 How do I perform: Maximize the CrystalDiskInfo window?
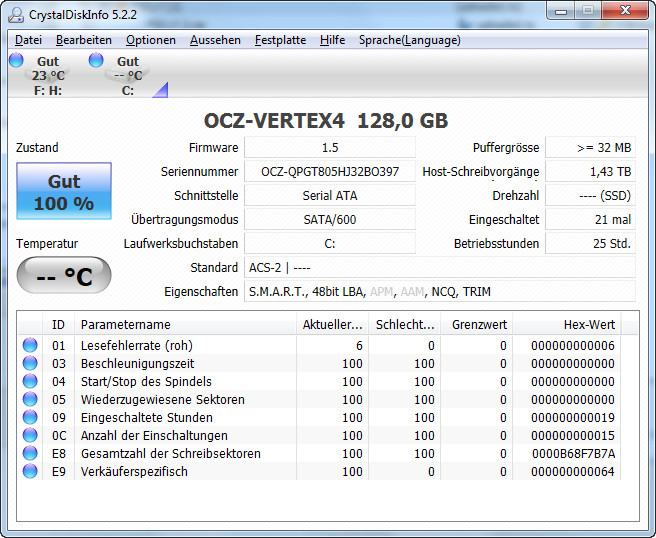click(x=588, y=11)
